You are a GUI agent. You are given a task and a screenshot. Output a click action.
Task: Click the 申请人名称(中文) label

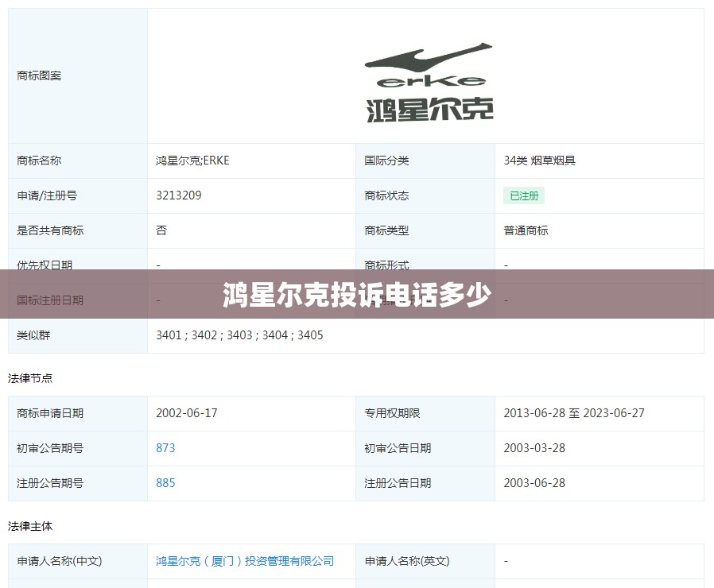click(59, 561)
